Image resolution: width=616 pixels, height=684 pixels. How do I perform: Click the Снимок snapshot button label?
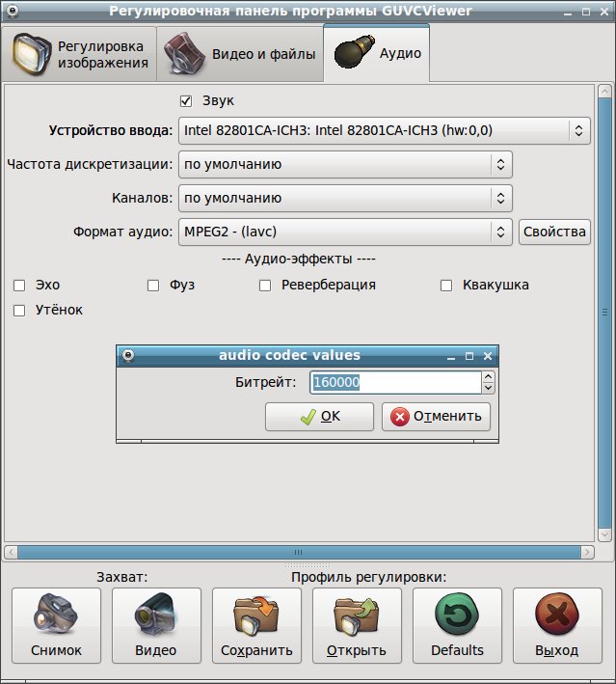[x=56, y=650]
